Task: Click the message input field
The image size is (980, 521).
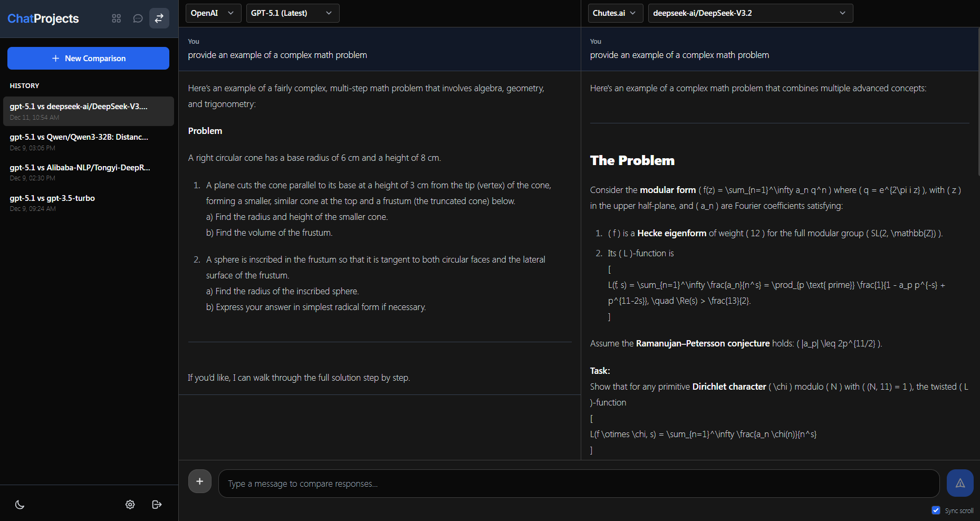Action: [579, 483]
